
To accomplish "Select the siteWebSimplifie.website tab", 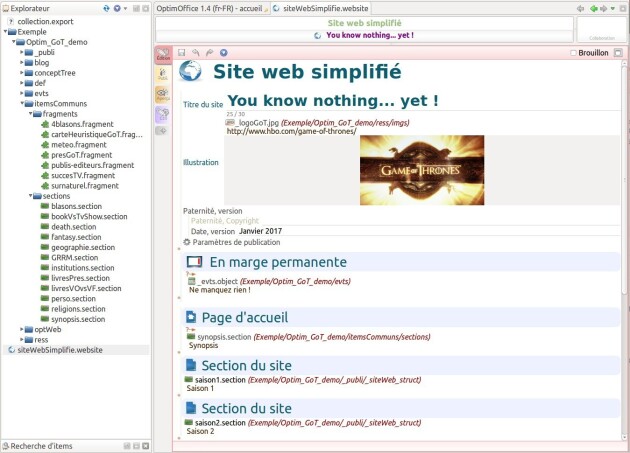I will click(x=321, y=8).
